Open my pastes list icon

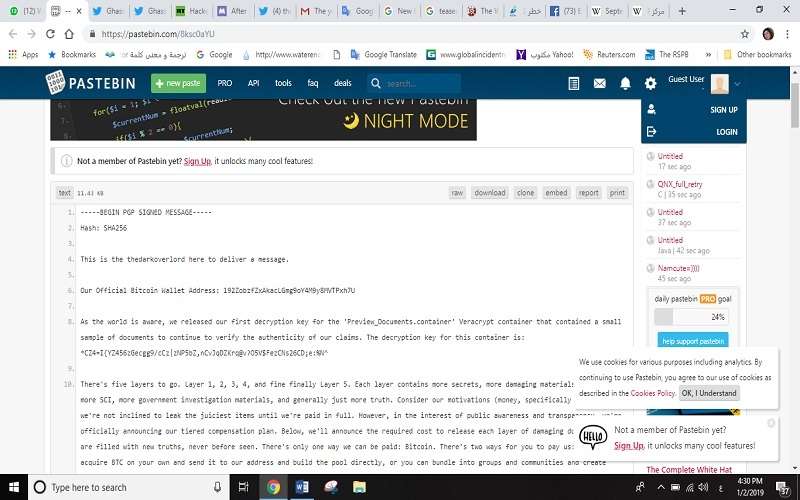click(x=573, y=83)
